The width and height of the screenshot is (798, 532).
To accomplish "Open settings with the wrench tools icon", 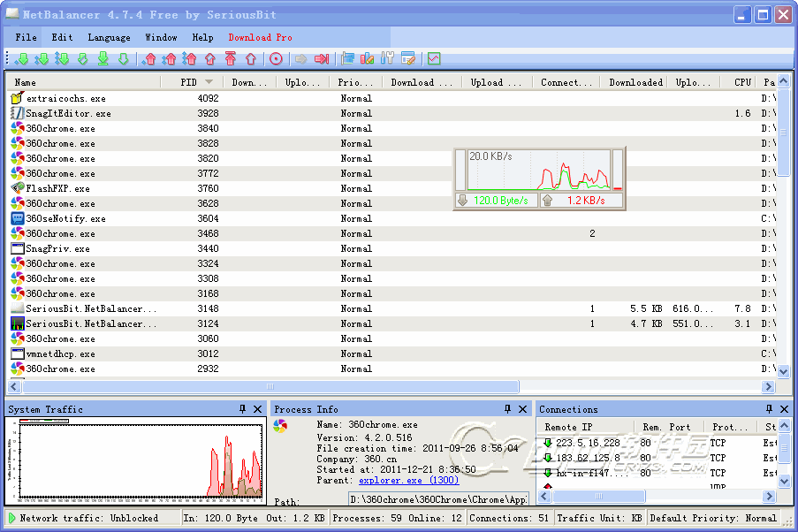I will click(x=387, y=59).
